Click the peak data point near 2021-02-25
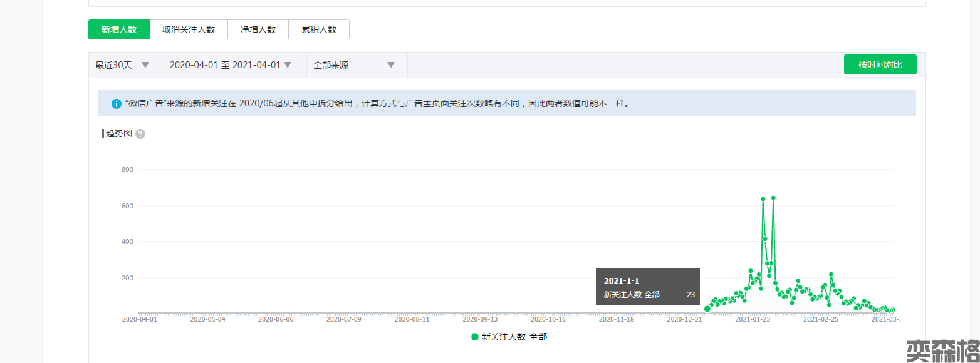This screenshot has width=980, height=363. (831, 274)
